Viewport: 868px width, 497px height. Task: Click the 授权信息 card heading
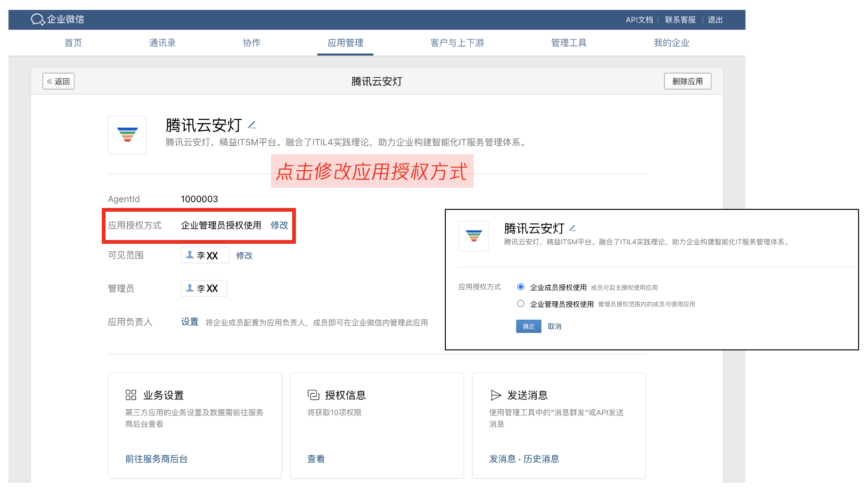point(345,395)
